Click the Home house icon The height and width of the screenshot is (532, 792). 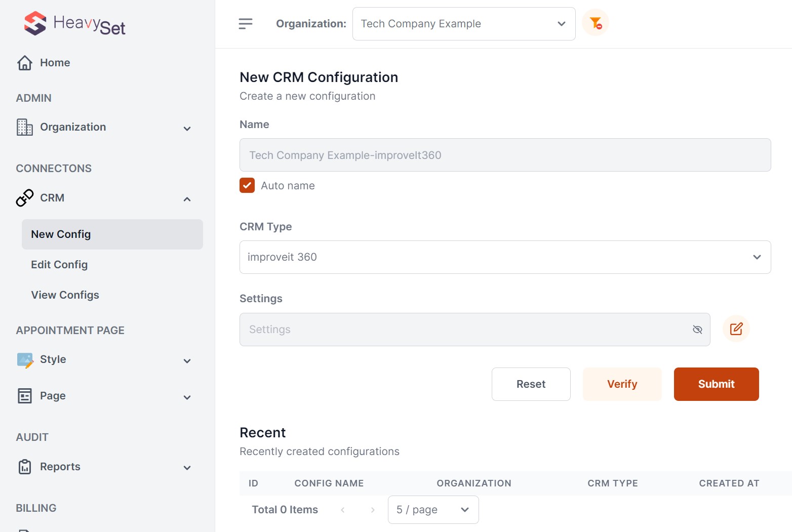pos(25,63)
